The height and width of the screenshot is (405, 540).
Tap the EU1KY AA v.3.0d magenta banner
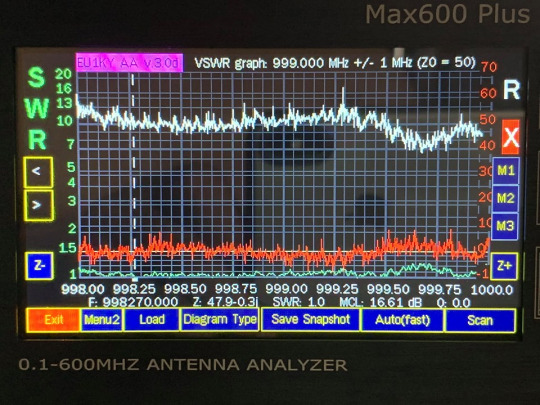point(129,63)
